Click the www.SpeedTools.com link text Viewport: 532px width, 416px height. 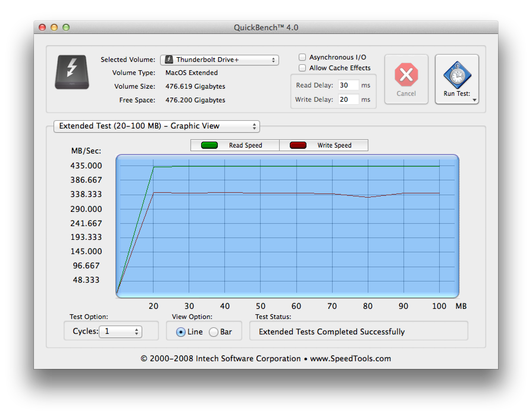(x=351, y=359)
